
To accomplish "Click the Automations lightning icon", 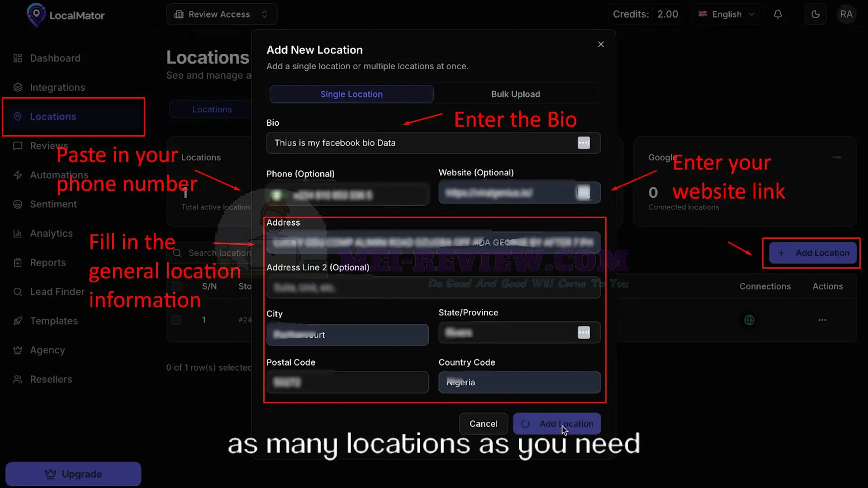I will pyautogui.click(x=18, y=175).
